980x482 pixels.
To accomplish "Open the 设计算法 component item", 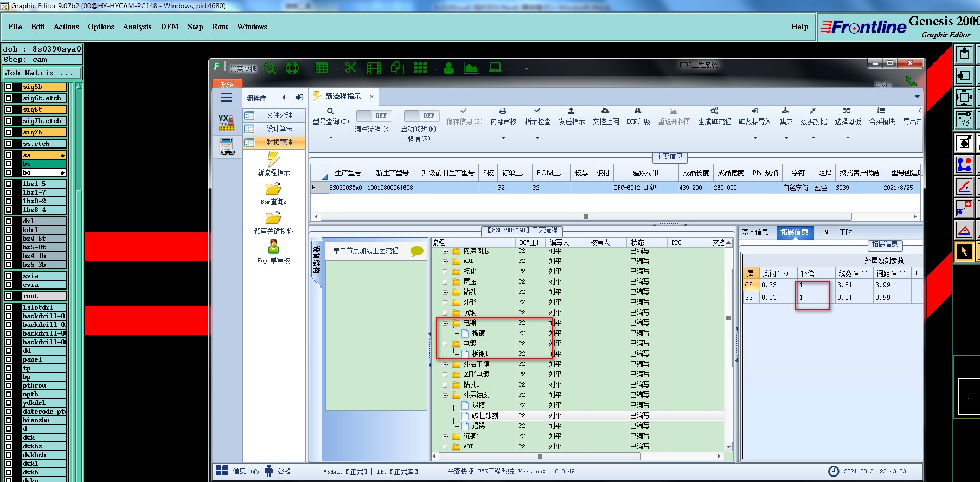I will point(274,128).
